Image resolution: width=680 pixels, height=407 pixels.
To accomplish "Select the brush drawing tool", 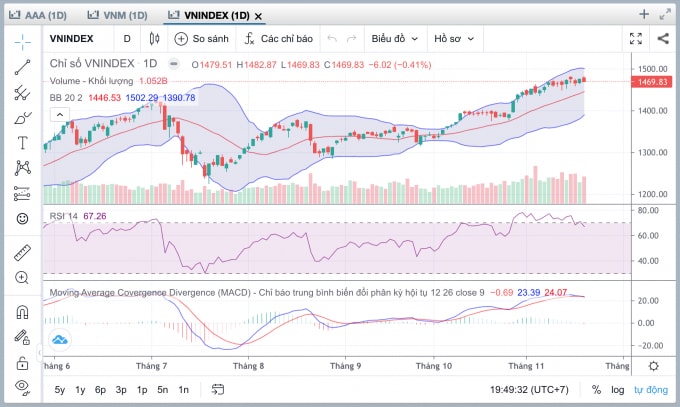I will tap(23, 118).
